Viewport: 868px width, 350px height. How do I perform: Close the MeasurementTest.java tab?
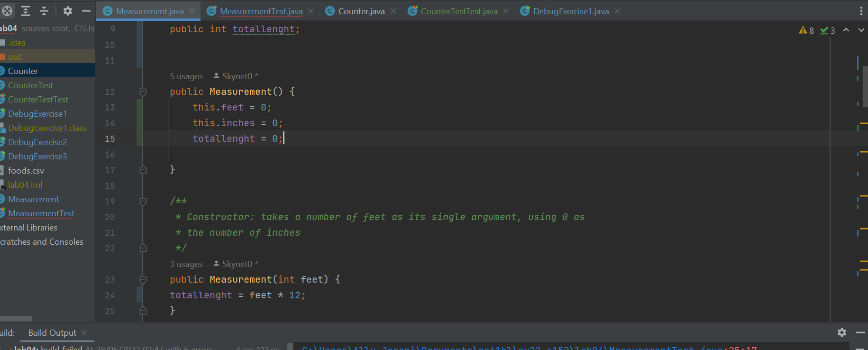coord(311,11)
